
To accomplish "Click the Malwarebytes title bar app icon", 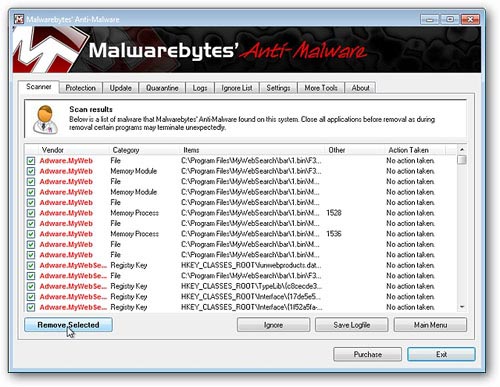I will (x=19, y=19).
